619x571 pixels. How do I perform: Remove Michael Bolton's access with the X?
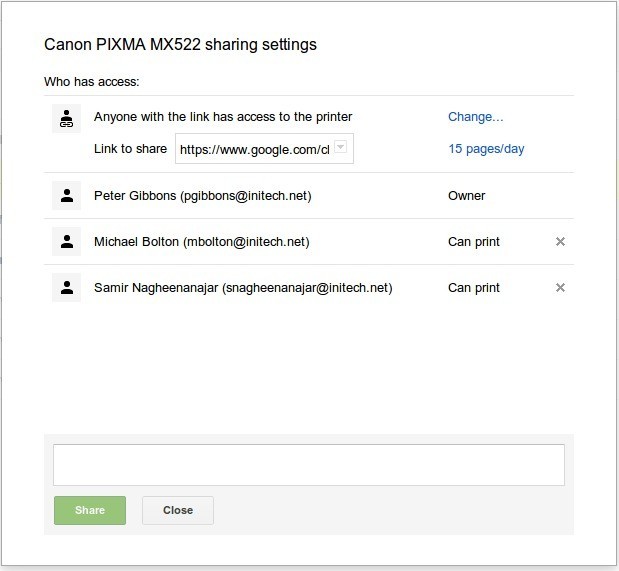click(560, 242)
